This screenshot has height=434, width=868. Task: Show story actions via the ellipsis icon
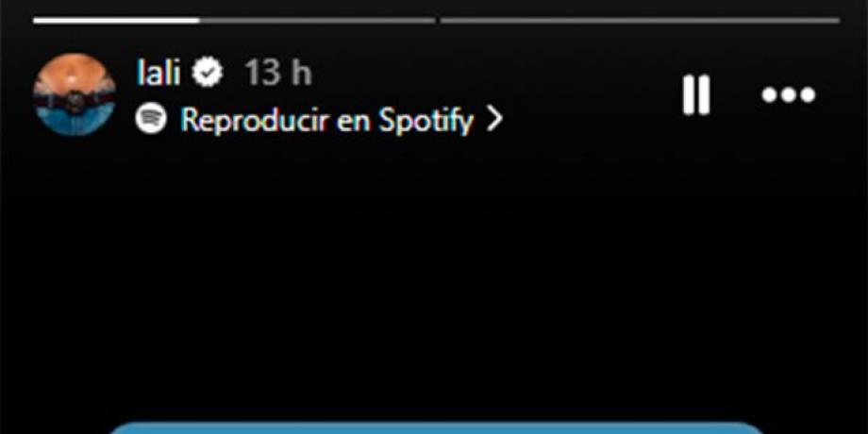pos(789,95)
